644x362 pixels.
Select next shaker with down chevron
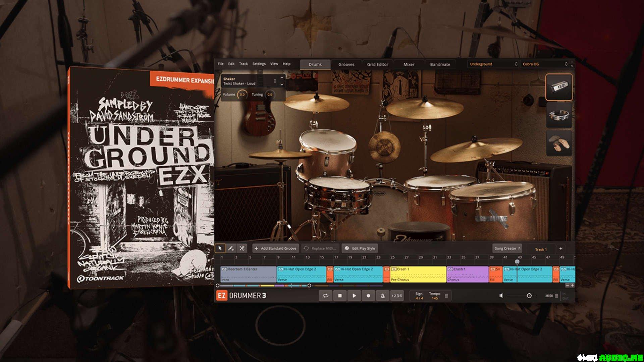(x=282, y=84)
